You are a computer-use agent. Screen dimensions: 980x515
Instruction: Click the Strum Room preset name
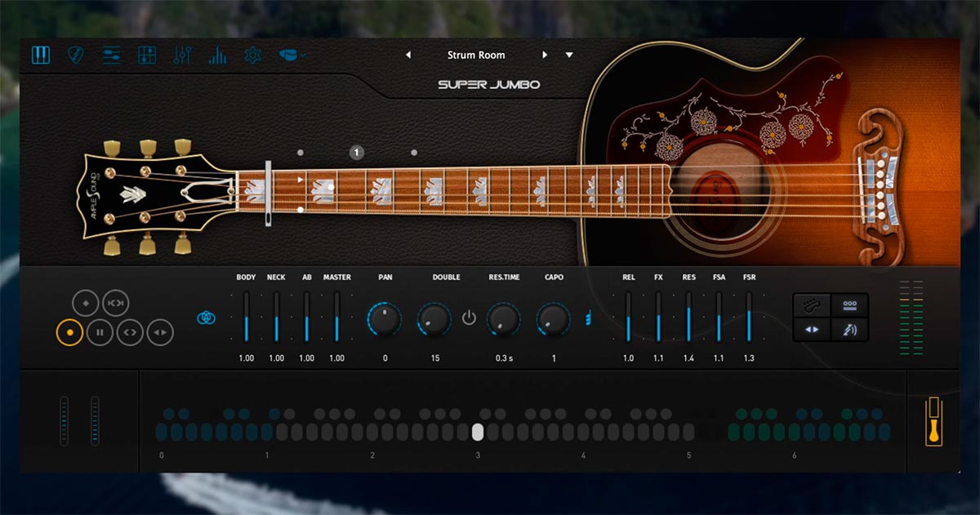click(x=476, y=55)
